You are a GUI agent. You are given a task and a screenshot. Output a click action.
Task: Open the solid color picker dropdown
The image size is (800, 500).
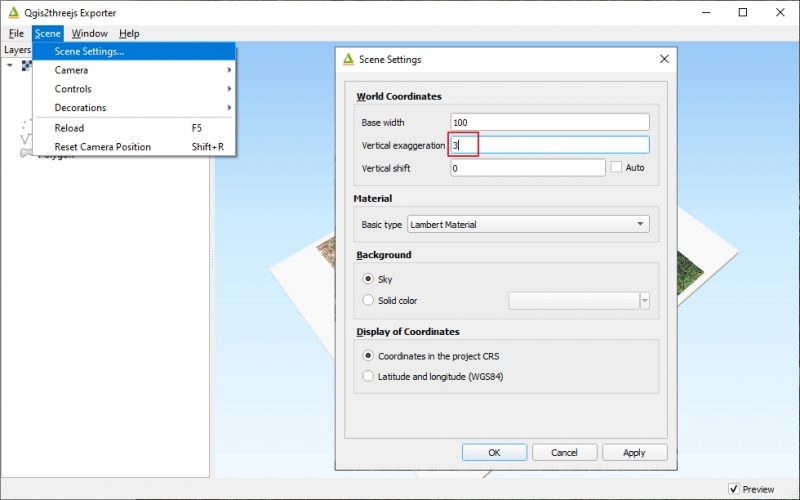[x=644, y=301]
